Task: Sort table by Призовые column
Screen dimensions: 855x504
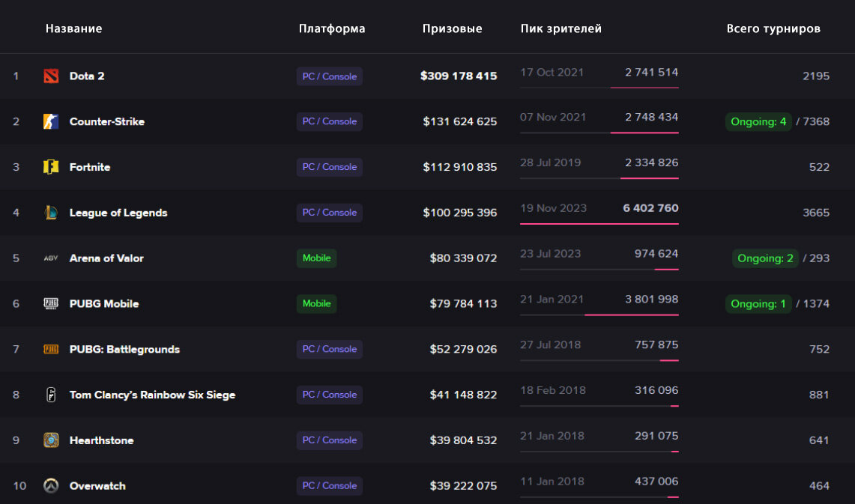Action: coord(452,28)
